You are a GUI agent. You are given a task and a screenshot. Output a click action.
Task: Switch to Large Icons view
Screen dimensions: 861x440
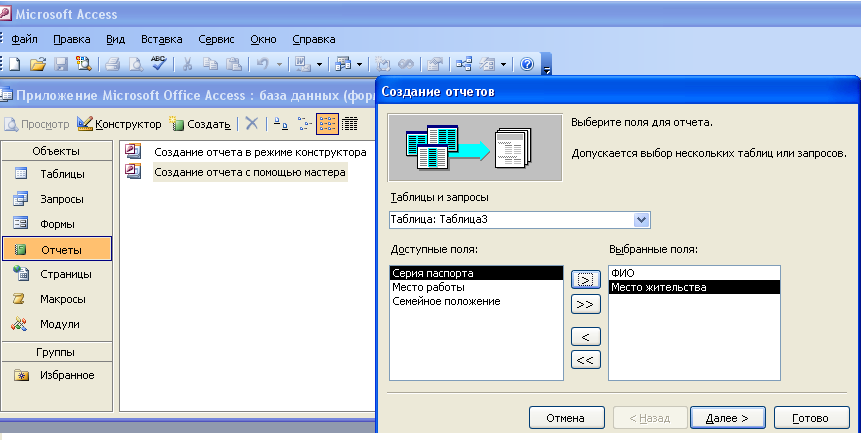tap(280, 124)
